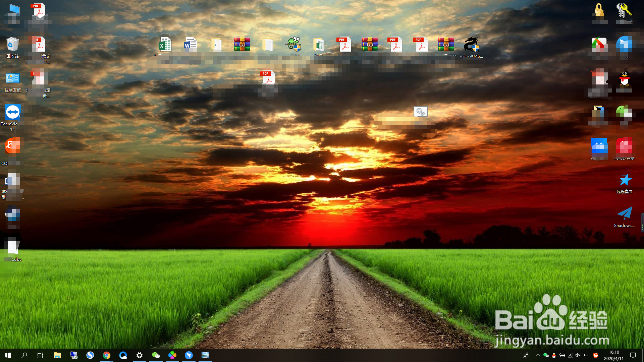This screenshot has width=644, height=362.
Task: Open WeChat from the taskbar
Action: pos(156,355)
